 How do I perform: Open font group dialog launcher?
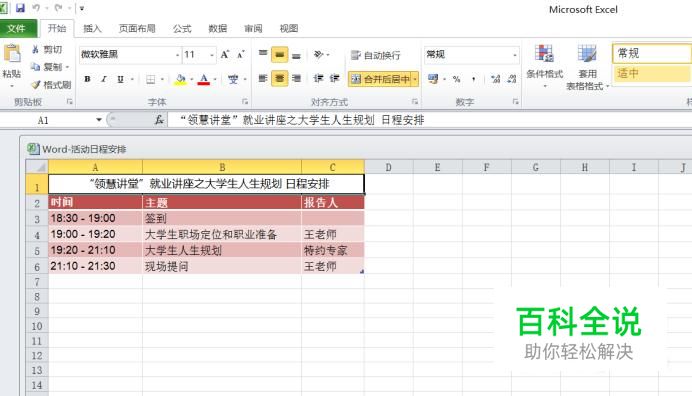point(245,102)
